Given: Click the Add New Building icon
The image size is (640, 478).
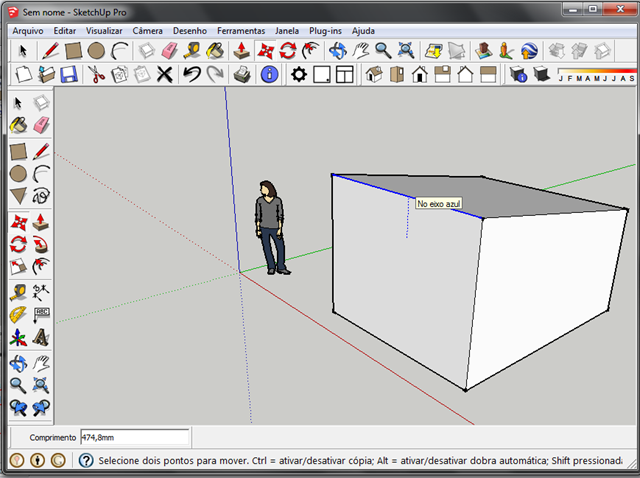Looking at the screenshot, I should pyautogui.click(x=484, y=51).
